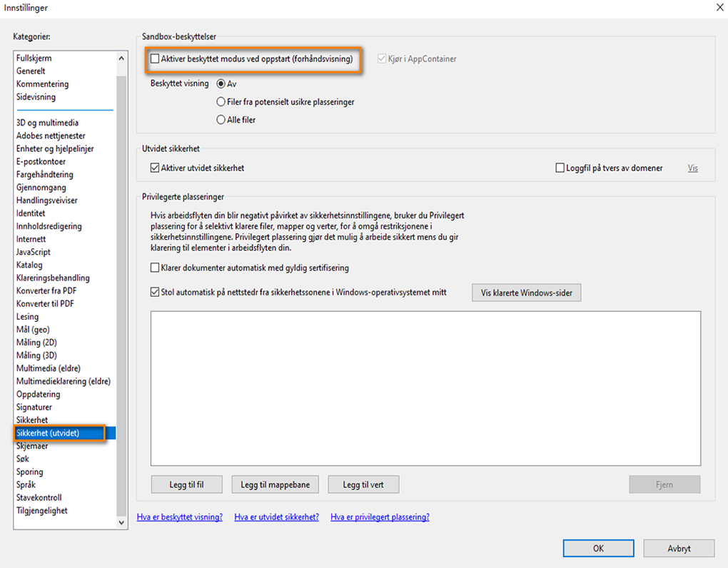
Task: Open the Vis log link
Action: tap(693, 168)
